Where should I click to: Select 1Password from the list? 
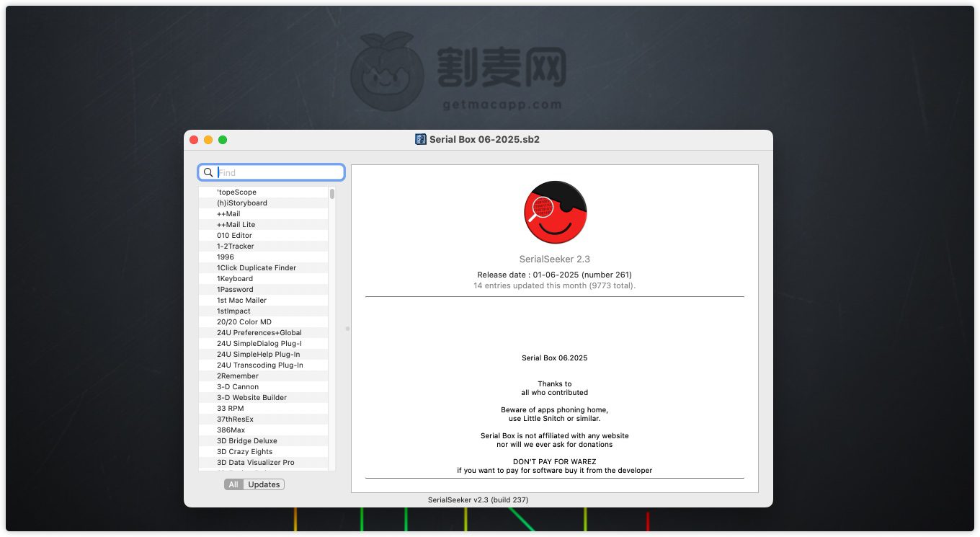pyautogui.click(x=234, y=290)
